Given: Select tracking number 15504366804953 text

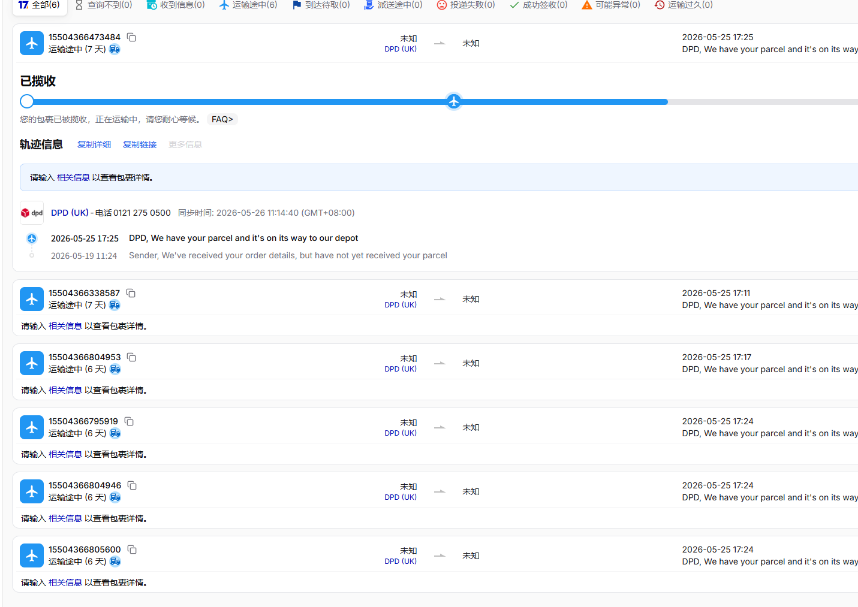Looking at the screenshot, I should coord(85,357).
